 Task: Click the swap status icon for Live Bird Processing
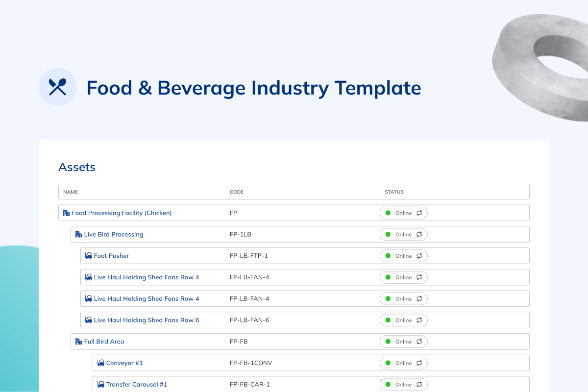(x=419, y=235)
